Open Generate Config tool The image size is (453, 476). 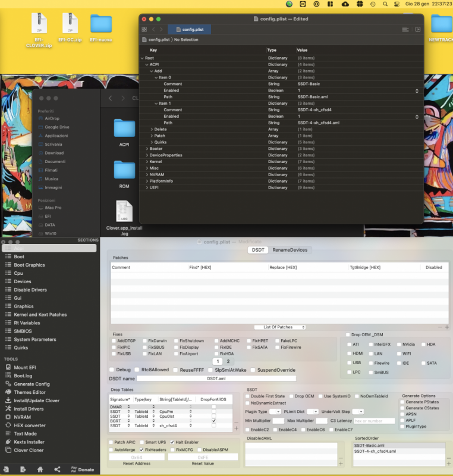[x=32, y=384]
